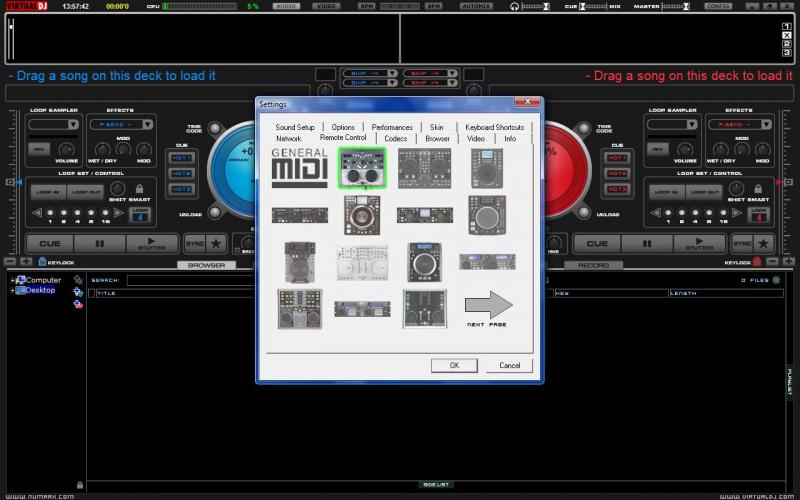Image resolution: width=800 pixels, height=500 pixels.
Task: Toggle right deck smart loop lock icon
Action: 758,188
